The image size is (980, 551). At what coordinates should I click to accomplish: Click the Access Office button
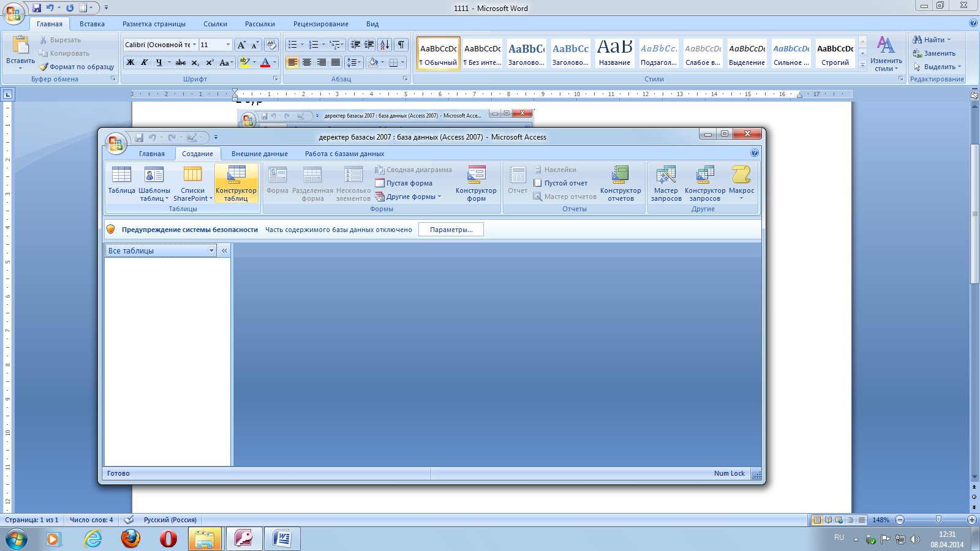pos(116,143)
